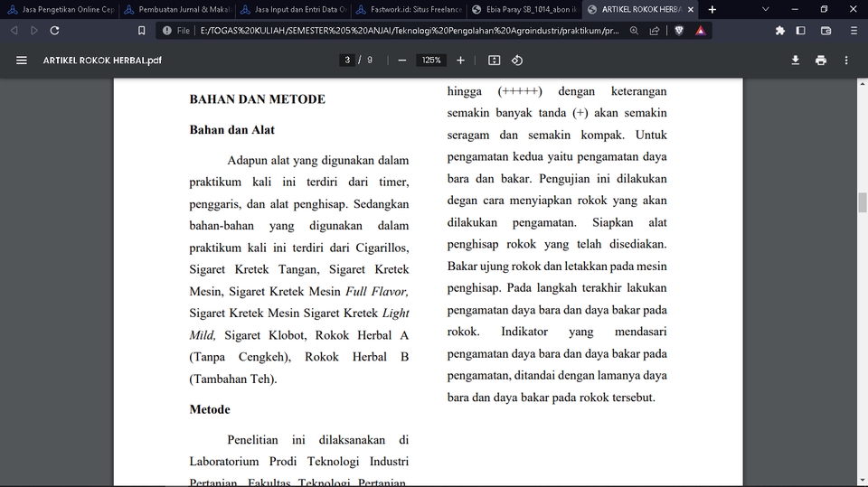The width and height of the screenshot is (868, 487).
Task: Open the address bar zoom indicator
Action: (634, 31)
